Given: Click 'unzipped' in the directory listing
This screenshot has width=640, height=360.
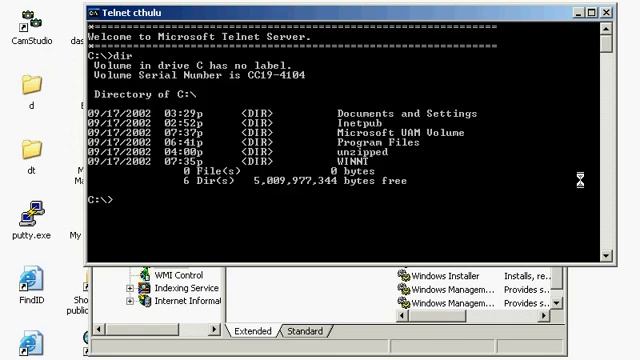Looking at the screenshot, I should 362,152.
